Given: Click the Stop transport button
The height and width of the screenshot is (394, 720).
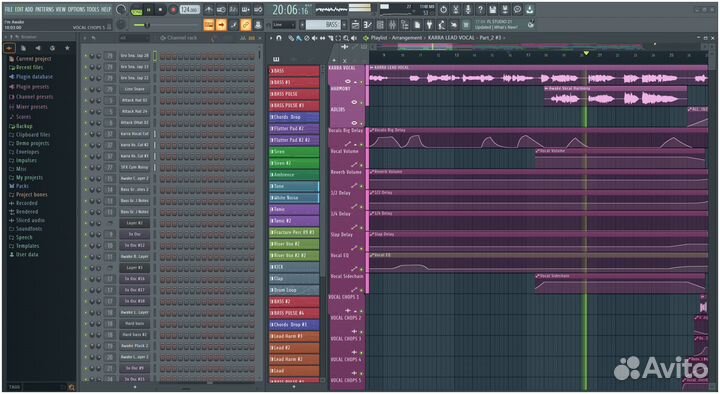Looking at the screenshot, I should pos(161,10).
